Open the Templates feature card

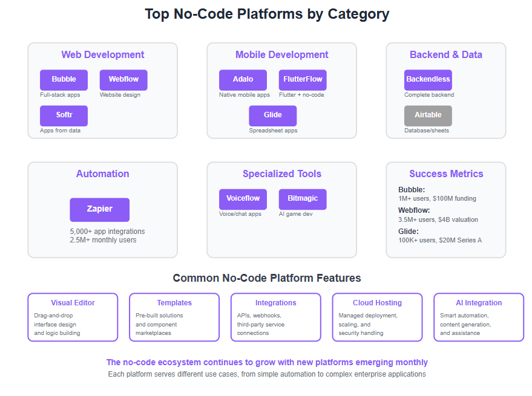[174, 317]
